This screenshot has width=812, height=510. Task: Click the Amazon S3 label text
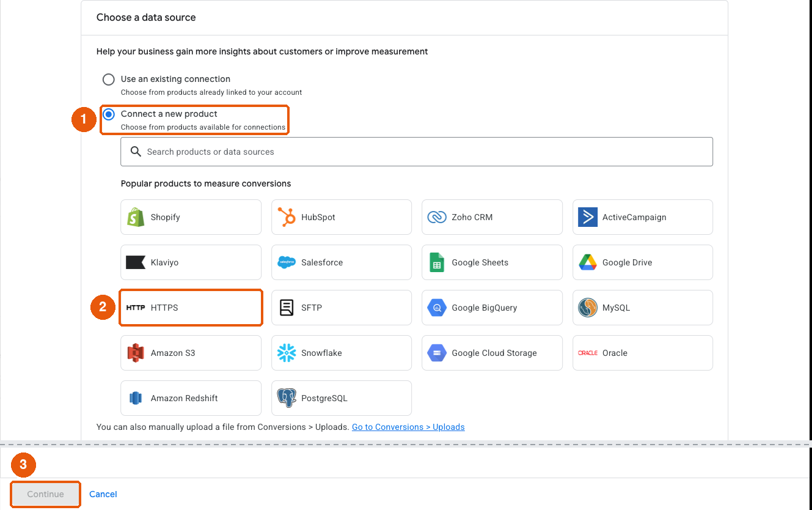click(x=173, y=353)
